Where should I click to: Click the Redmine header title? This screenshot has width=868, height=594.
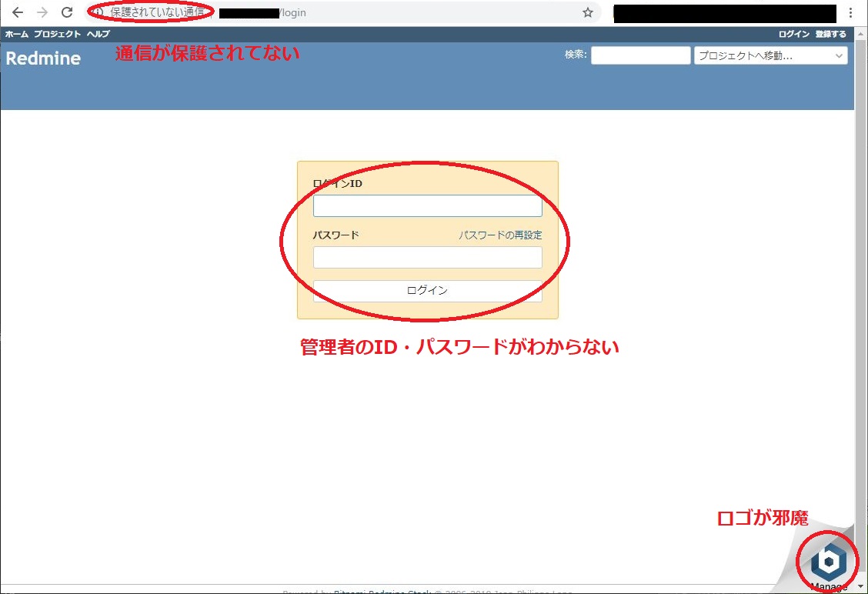[x=43, y=58]
